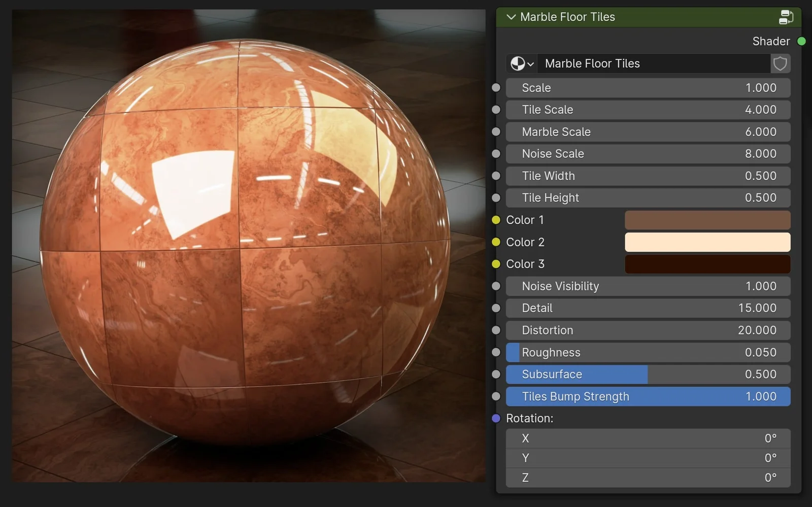
Task: Click the copy node group icon top-right
Action: pyautogui.click(x=786, y=17)
